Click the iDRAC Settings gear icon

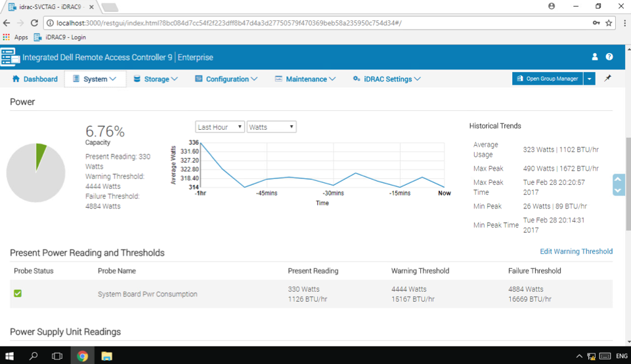pos(356,79)
